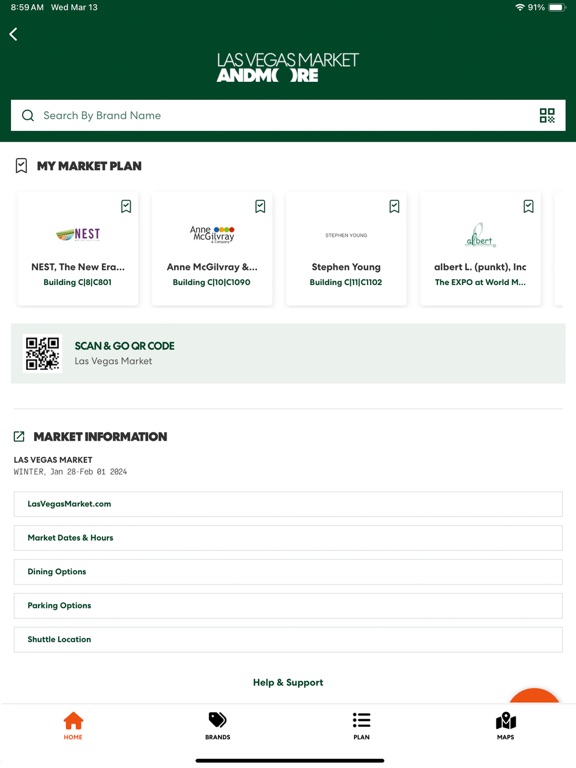View Parking Options
Viewport: 576px width, 768px height.
[288, 605]
